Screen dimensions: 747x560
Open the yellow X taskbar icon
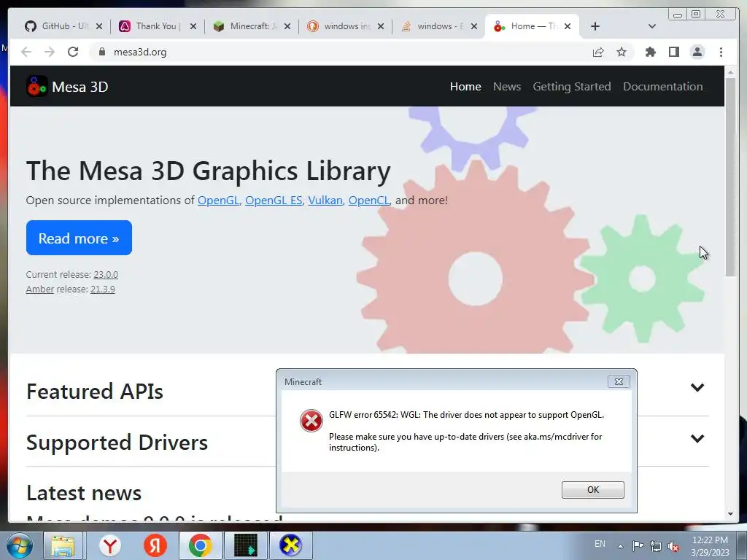[290, 545]
